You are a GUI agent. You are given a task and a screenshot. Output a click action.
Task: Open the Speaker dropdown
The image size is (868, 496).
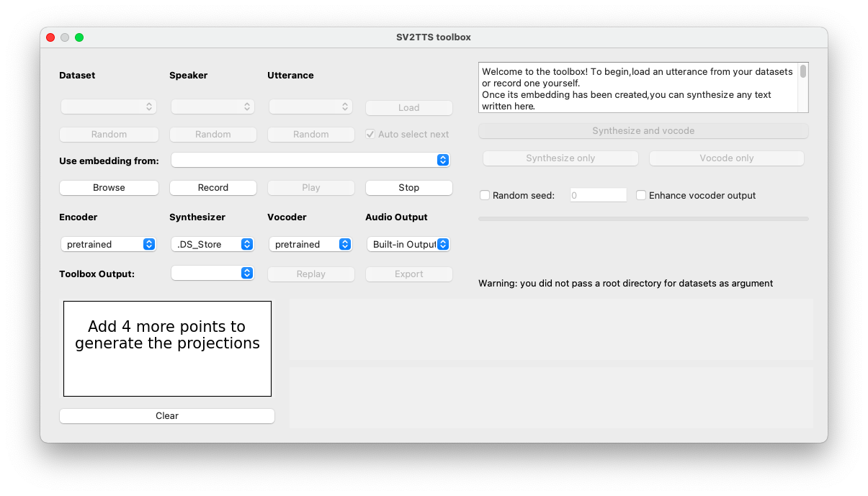click(x=212, y=107)
